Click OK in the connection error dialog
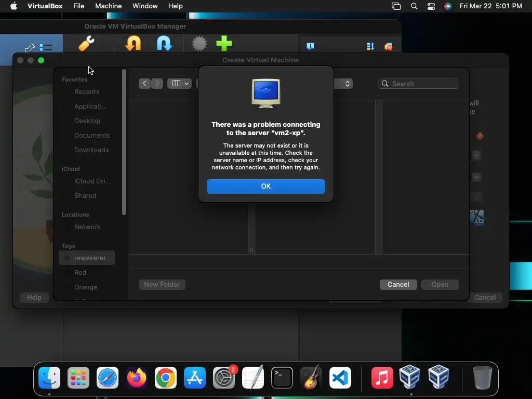This screenshot has height=399, width=532. [x=265, y=187]
